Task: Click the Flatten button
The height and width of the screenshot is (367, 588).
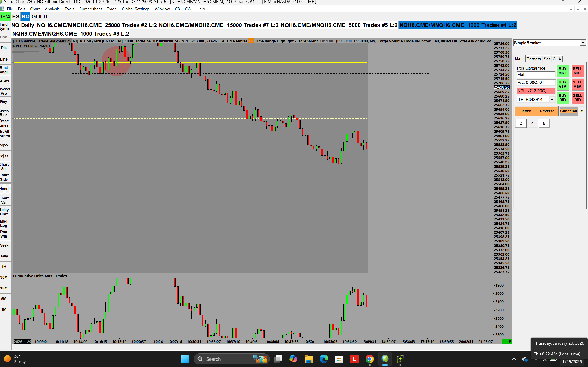Action: click(525, 111)
